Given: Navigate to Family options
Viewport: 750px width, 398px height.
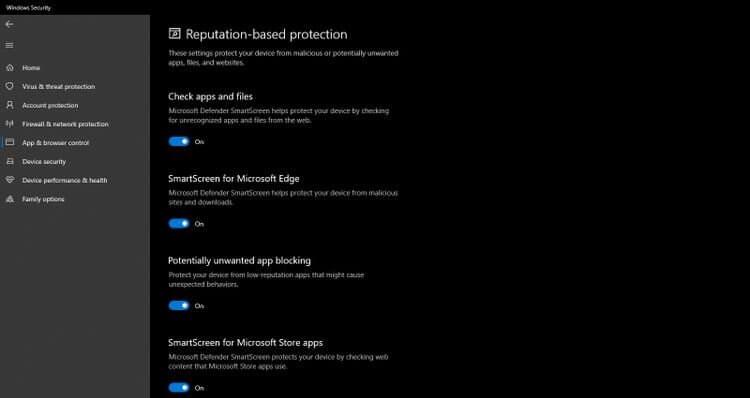Looking at the screenshot, I should pyautogui.click(x=43, y=199).
